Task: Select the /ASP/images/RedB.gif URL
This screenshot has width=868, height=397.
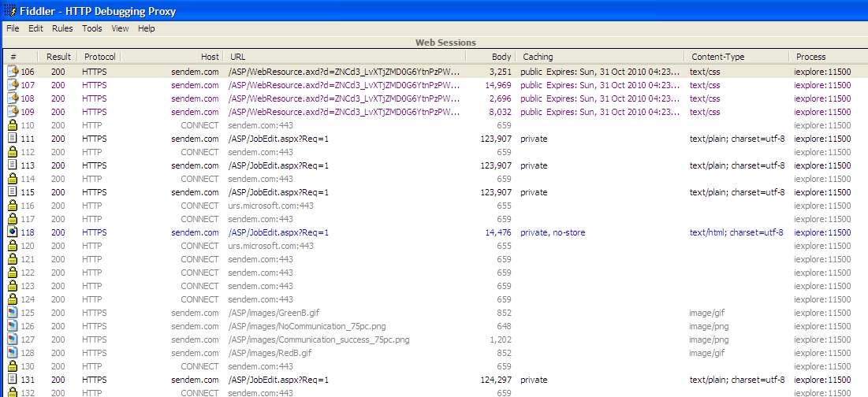Action: tap(270, 353)
